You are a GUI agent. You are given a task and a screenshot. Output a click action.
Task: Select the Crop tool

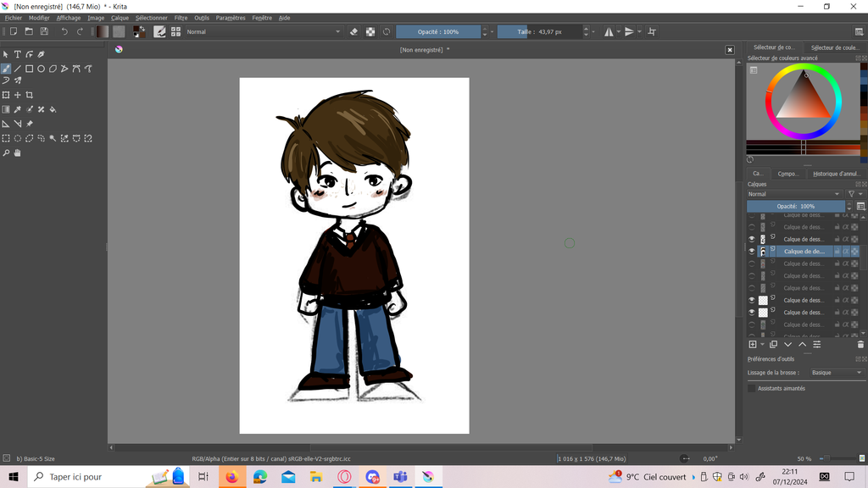pos(29,95)
